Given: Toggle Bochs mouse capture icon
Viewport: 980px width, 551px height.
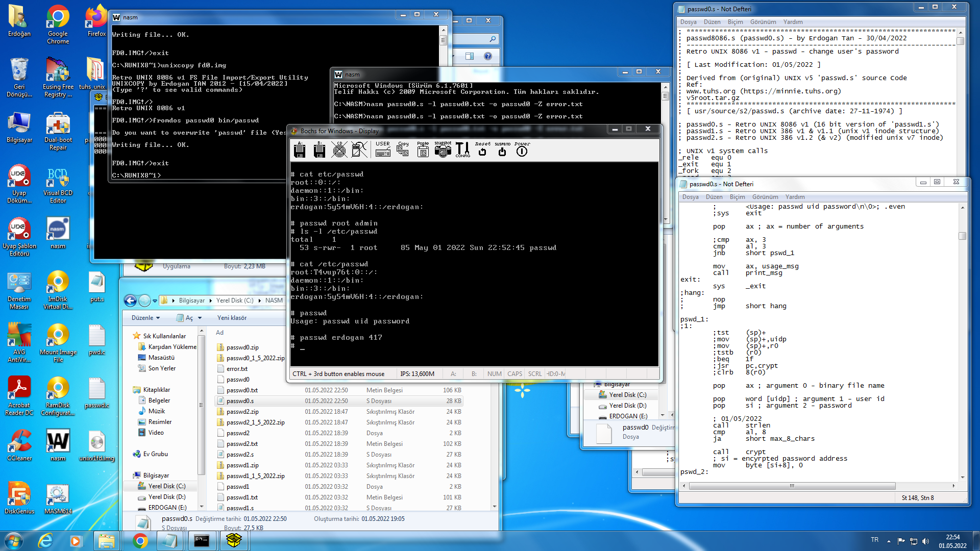Looking at the screenshot, I should [359, 149].
